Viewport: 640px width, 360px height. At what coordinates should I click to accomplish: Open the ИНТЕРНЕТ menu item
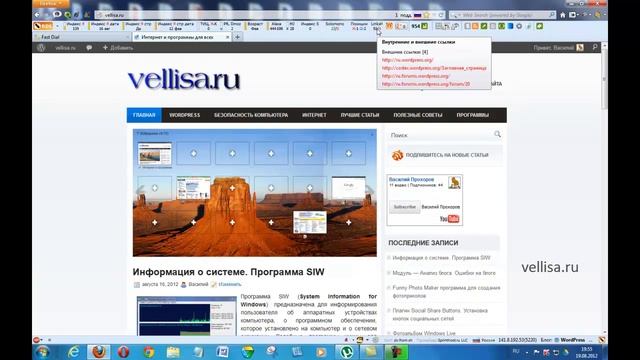(314, 115)
